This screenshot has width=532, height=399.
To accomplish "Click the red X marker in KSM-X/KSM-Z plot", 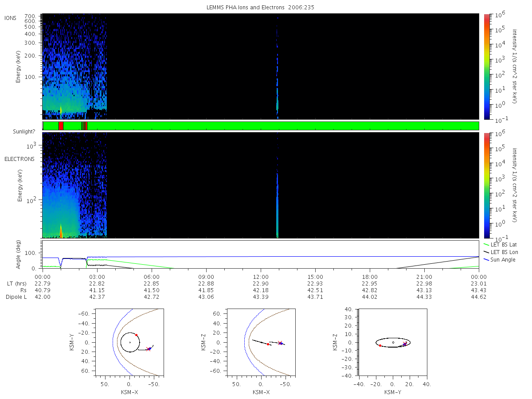I will (x=280, y=342).
